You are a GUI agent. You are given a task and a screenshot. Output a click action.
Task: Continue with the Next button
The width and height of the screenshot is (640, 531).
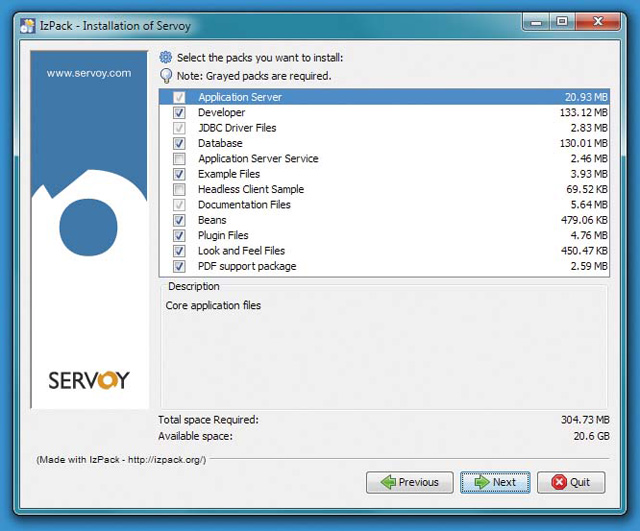[495, 482]
